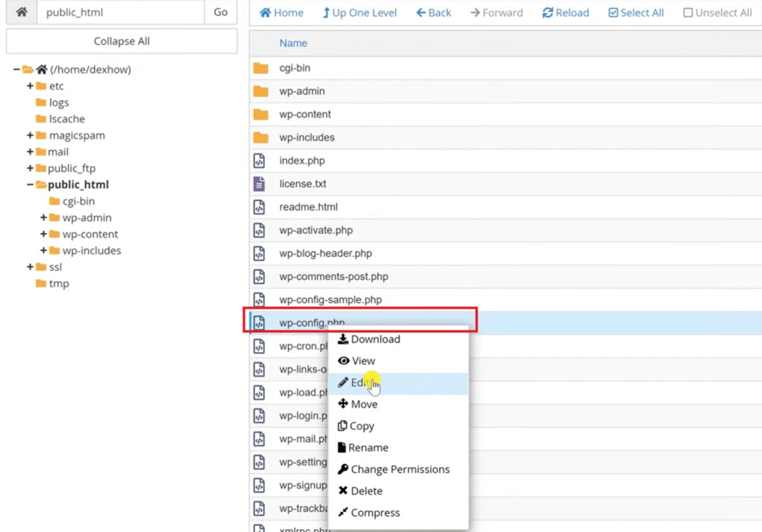Click the Reload icon in the toolbar
Screen dimensions: 762x532
[x=546, y=12]
